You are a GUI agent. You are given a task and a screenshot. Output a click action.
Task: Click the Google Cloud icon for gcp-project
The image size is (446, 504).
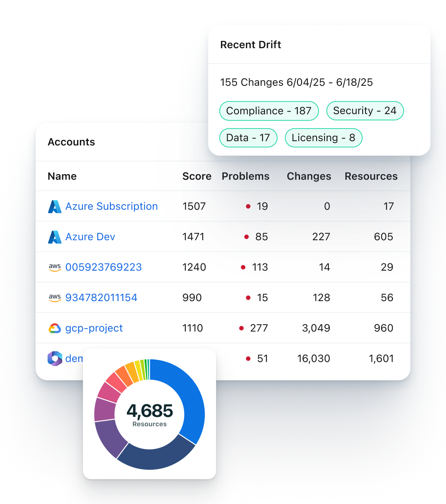click(x=55, y=328)
